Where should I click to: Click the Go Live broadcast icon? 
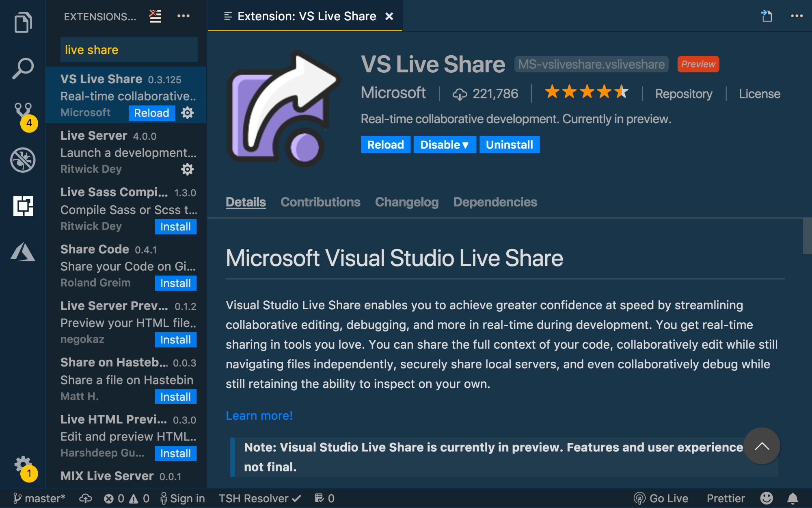(x=639, y=498)
